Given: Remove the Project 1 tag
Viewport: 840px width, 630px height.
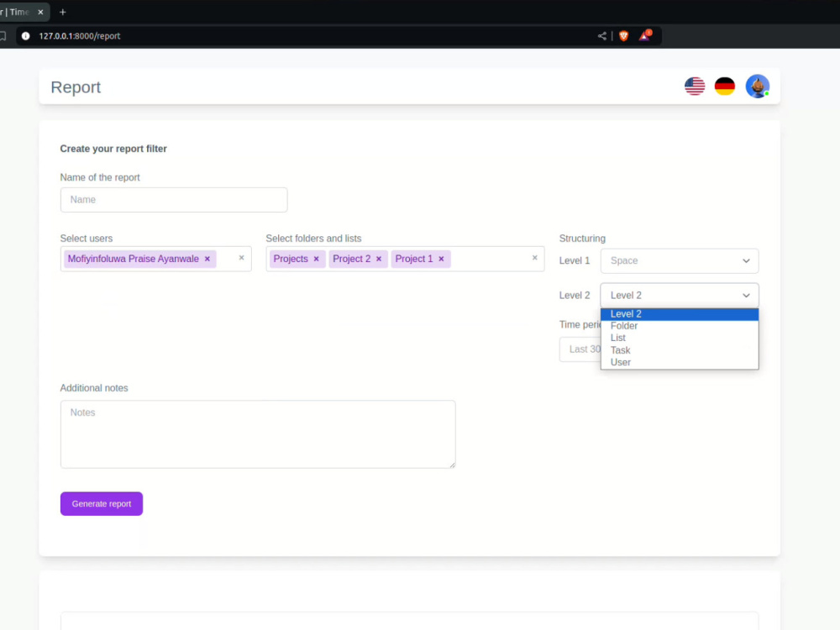Looking at the screenshot, I should tap(442, 259).
